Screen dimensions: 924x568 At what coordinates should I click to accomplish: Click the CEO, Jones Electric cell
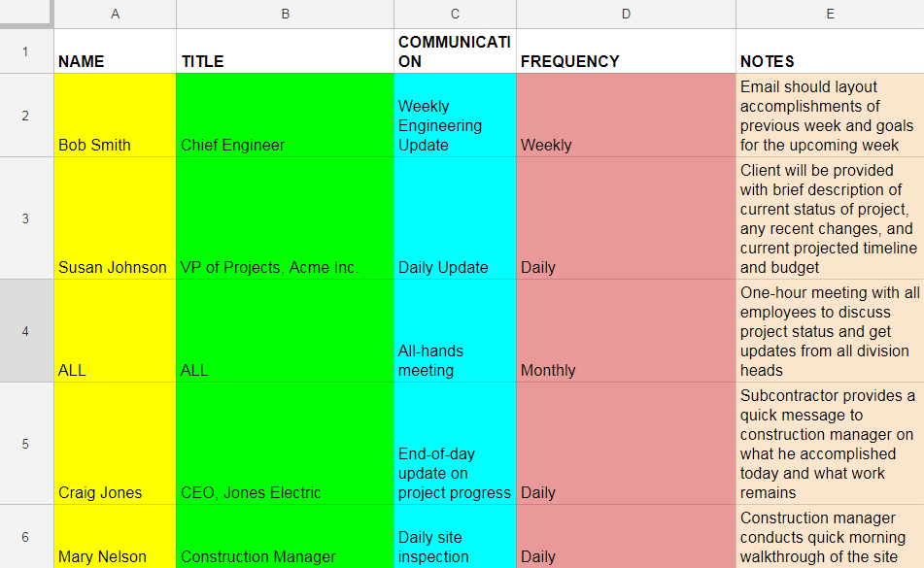click(285, 444)
